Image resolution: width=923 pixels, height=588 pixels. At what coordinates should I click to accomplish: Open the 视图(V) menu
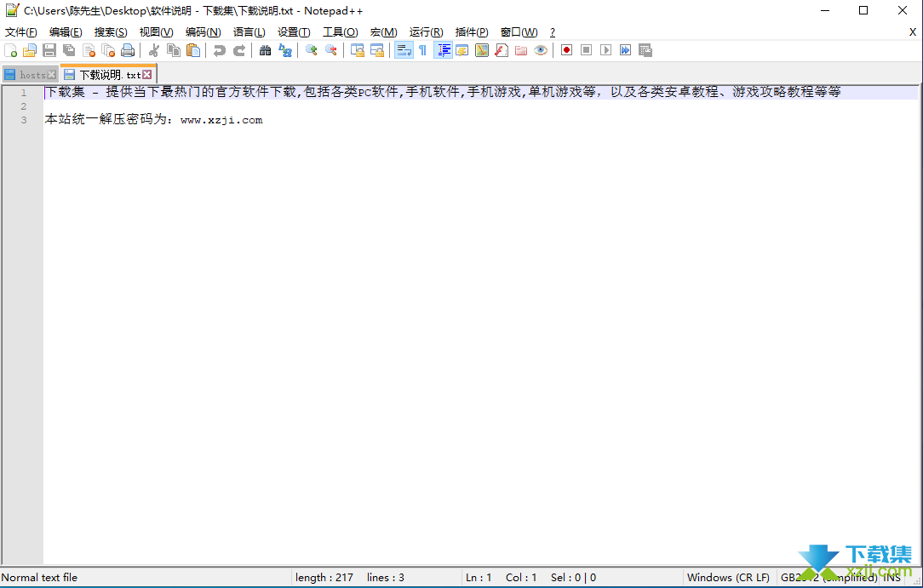click(x=156, y=32)
